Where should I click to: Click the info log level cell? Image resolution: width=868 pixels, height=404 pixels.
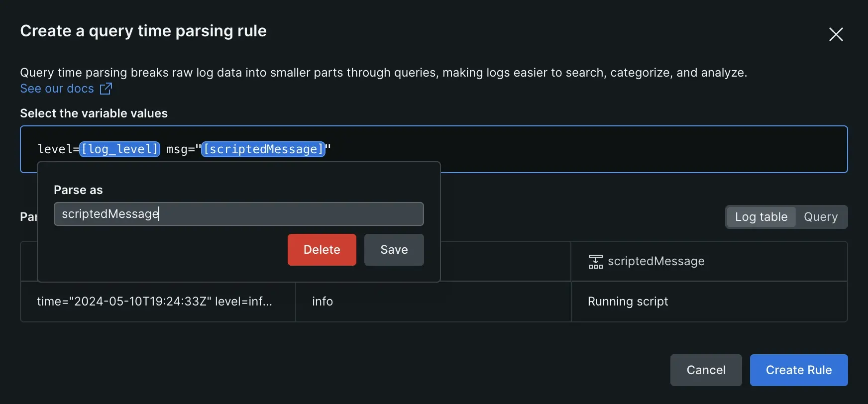point(323,302)
